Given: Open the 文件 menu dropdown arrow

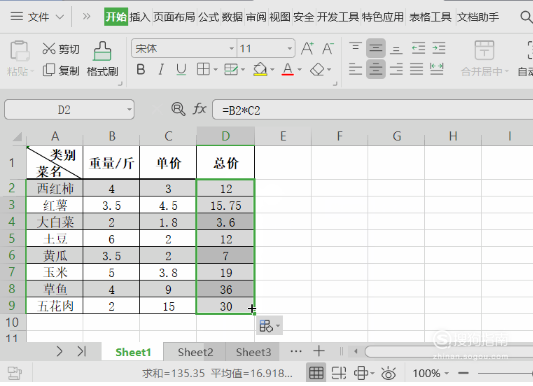Looking at the screenshot, I should pos(60,17).
